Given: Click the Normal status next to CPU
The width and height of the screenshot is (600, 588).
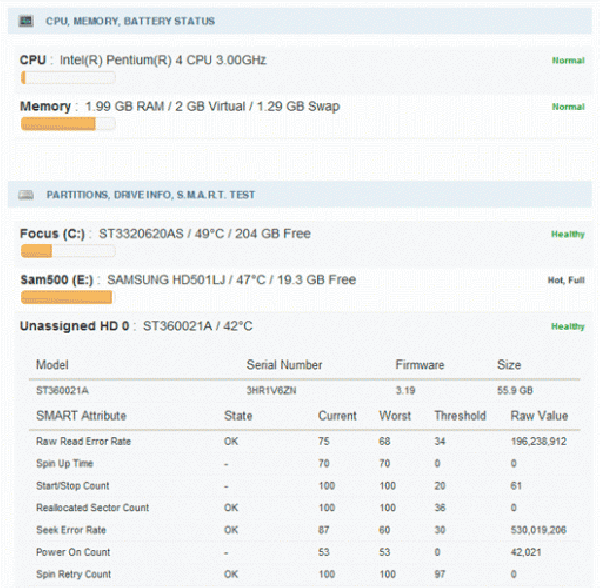Looking at the screenshot, I should (568, 60).
